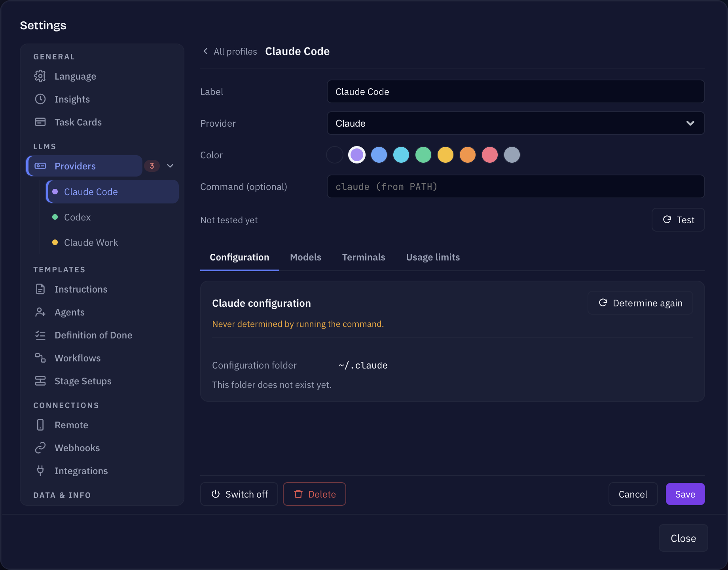Pick the orange color swatch
Screen dimensions: 728x570
point(468,155)
